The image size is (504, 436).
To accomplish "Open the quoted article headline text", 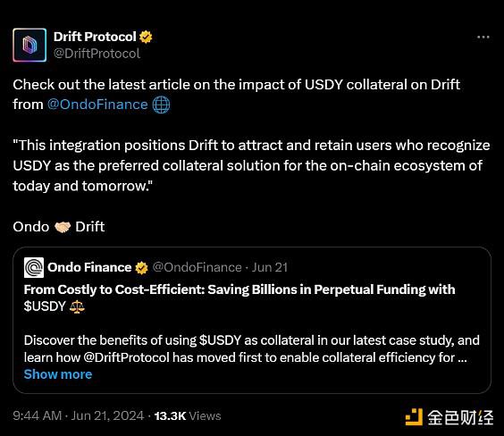I will click(x=239, y=298).
